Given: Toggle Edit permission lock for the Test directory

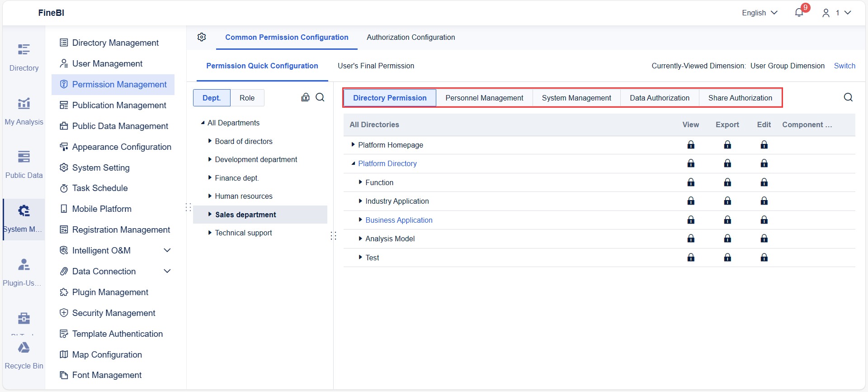Looking at the screenshot, I should [764, 258].
